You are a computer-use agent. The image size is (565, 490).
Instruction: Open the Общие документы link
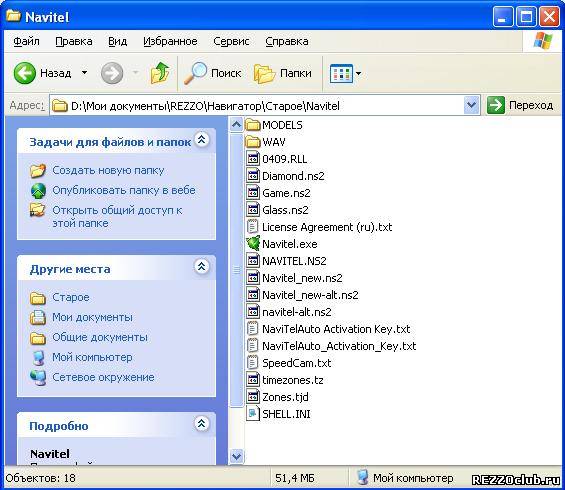[100, 337]
